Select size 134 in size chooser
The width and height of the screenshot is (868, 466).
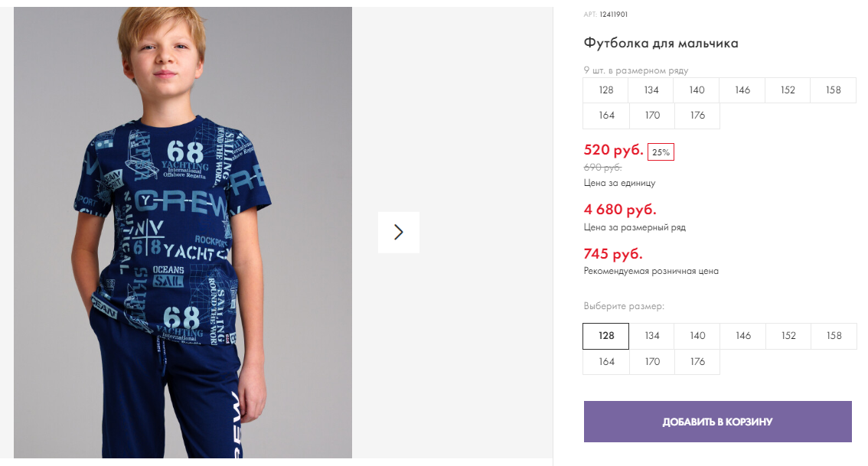(651, 336)
